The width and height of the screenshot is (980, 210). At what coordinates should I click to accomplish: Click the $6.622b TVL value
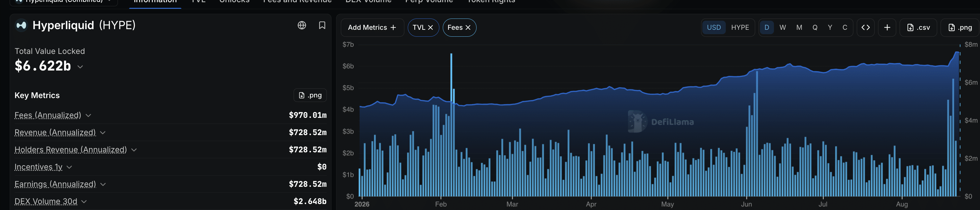(43, 66)
